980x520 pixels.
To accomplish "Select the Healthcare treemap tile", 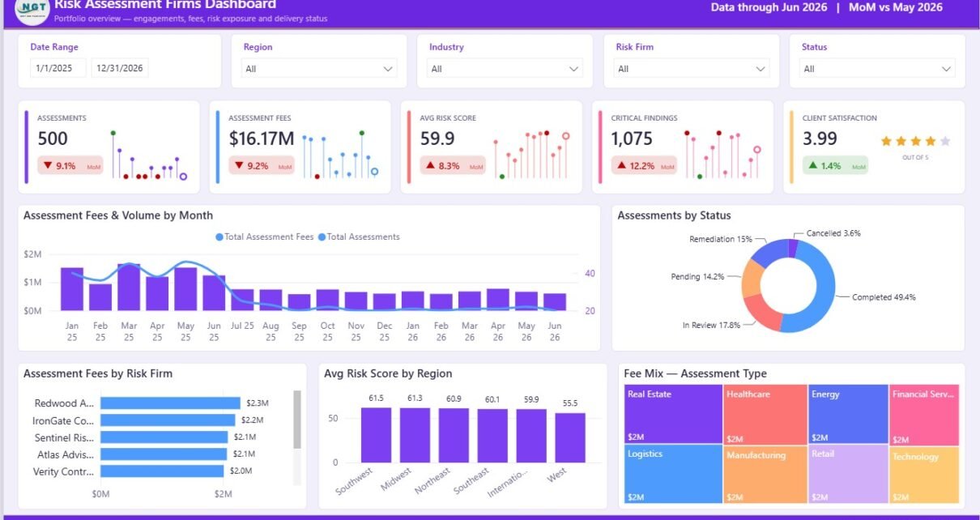I will 765,414.
